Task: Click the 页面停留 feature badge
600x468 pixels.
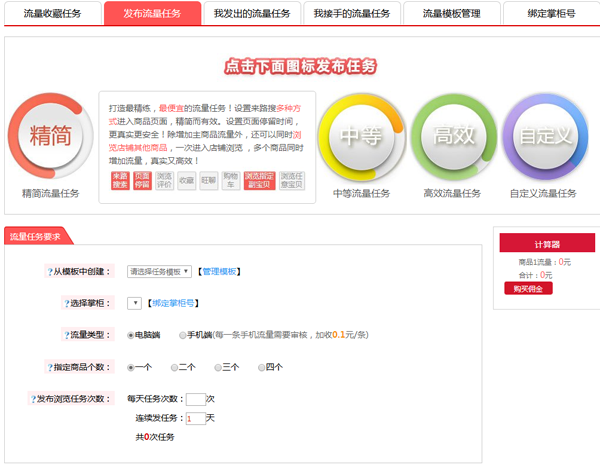Action: 142,181
